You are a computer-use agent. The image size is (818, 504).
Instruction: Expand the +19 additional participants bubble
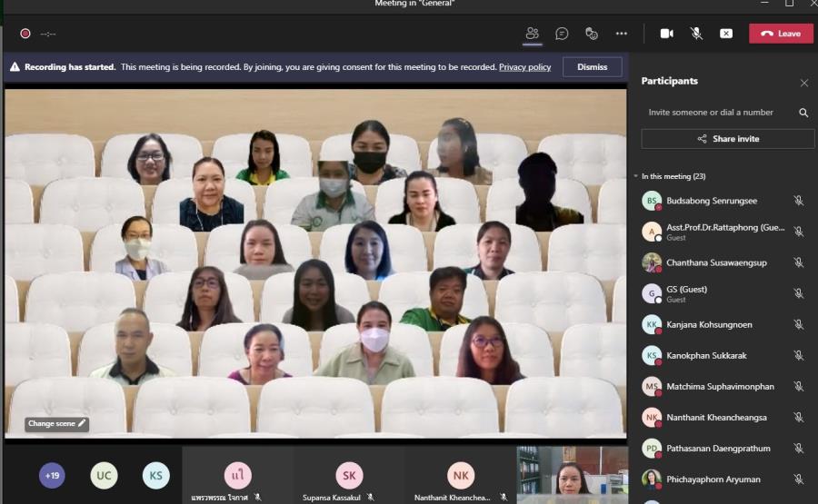52,475
